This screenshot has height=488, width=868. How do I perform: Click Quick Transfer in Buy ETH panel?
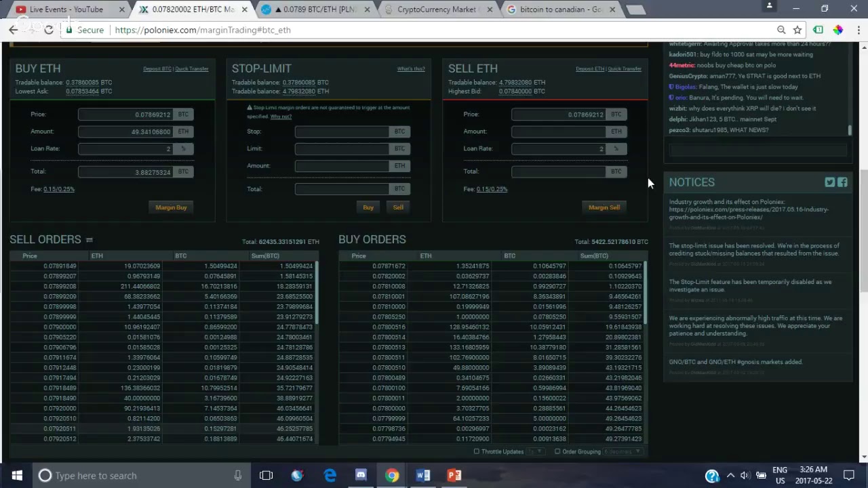pyautogui.click(x=192, y=69)
